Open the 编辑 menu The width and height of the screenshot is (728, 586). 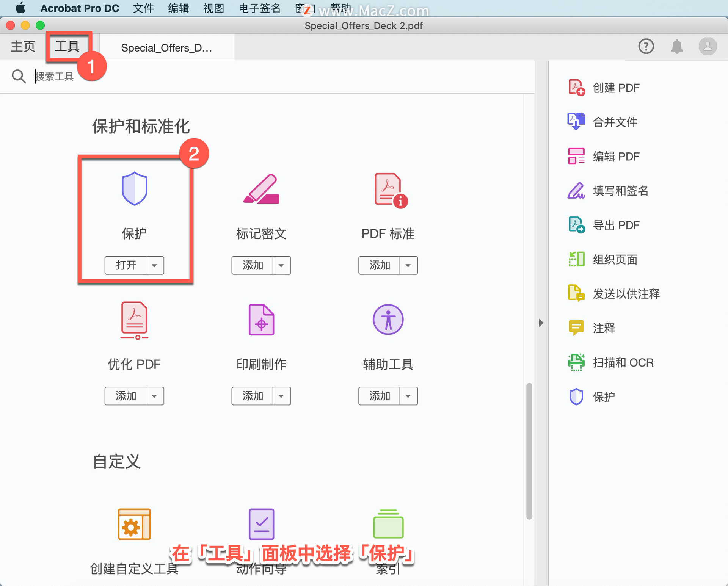pos(179,8)
